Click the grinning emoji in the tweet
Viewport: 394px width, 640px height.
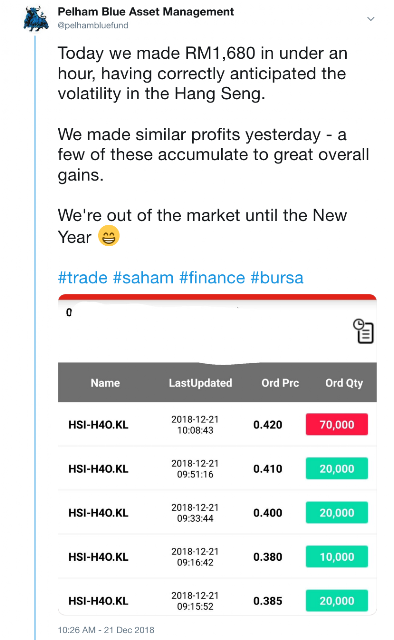coord(109,236)
